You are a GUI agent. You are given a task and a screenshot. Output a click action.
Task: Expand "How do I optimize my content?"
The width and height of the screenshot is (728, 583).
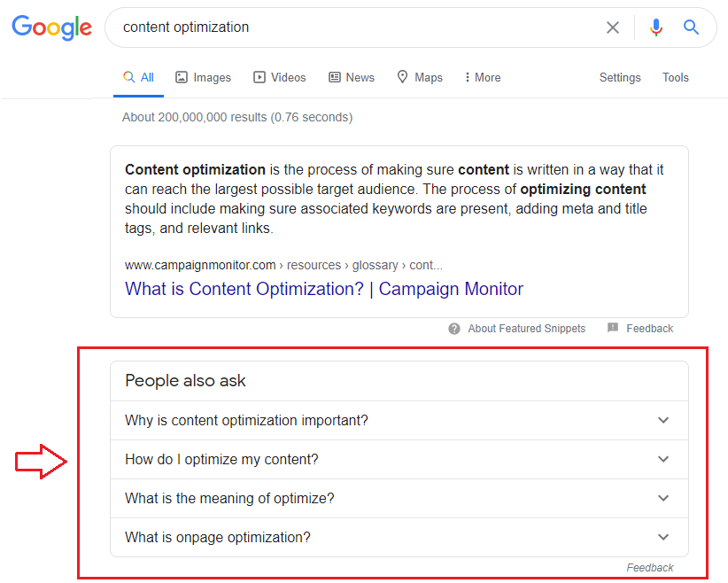[399, 460]
